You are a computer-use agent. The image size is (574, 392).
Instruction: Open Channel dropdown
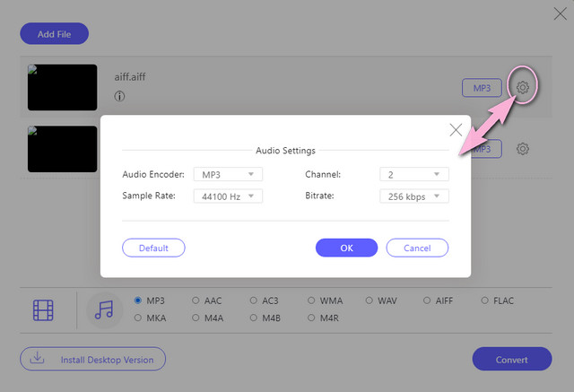pyautogui.click(x=414, y=174)
